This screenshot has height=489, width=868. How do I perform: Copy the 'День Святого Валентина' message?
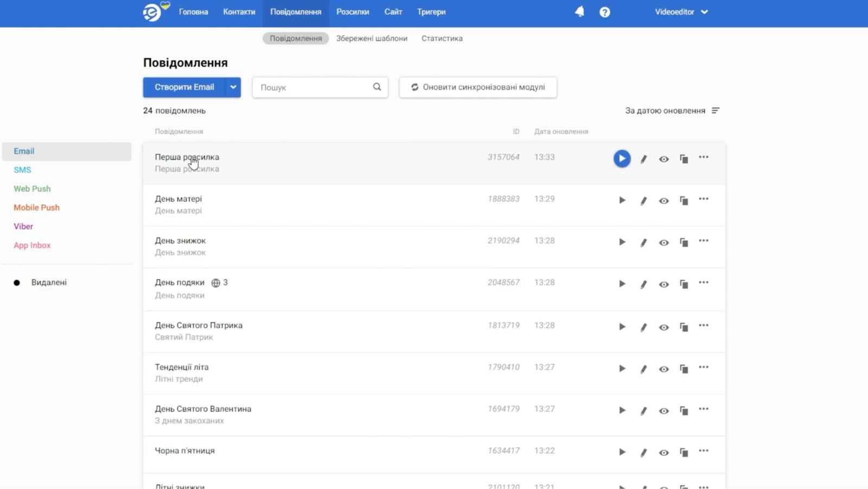(x=684, y=411)
